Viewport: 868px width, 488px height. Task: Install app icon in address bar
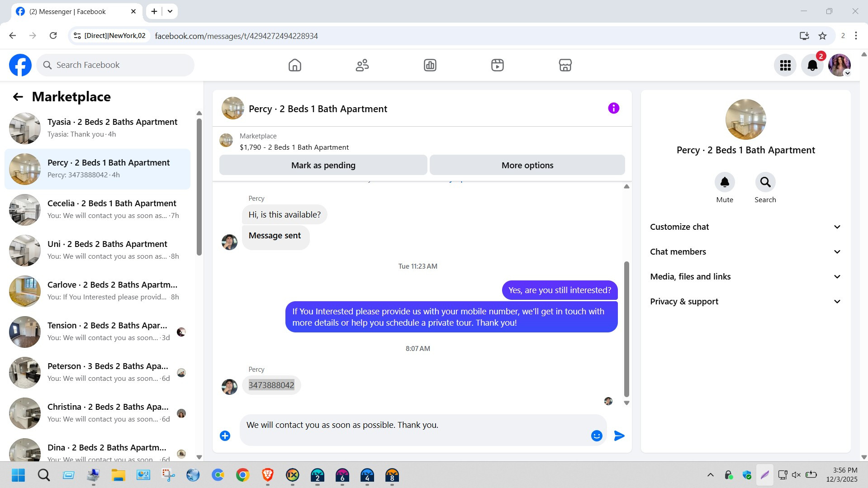coord(804,36)
